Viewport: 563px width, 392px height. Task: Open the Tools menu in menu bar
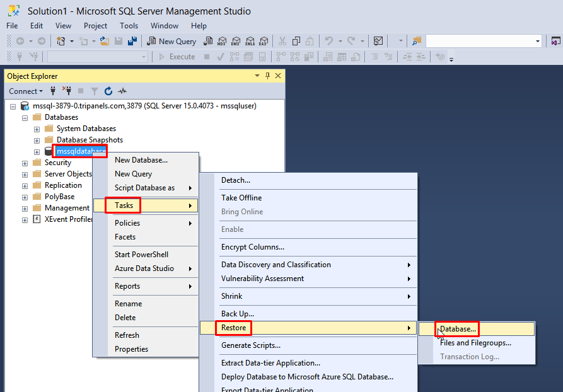129,26
